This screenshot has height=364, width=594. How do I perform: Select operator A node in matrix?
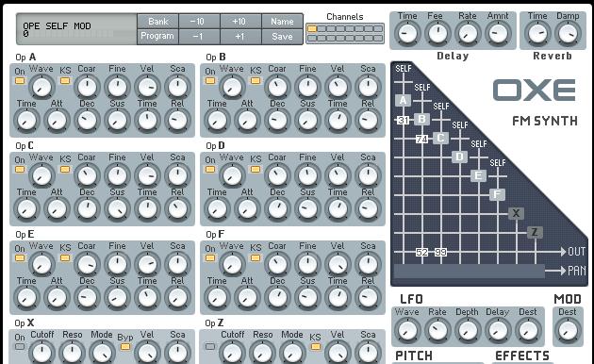[404, 100]
